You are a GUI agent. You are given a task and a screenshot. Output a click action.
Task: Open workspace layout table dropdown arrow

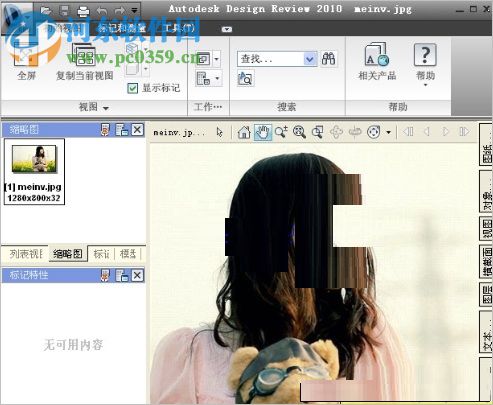(217, 79)
